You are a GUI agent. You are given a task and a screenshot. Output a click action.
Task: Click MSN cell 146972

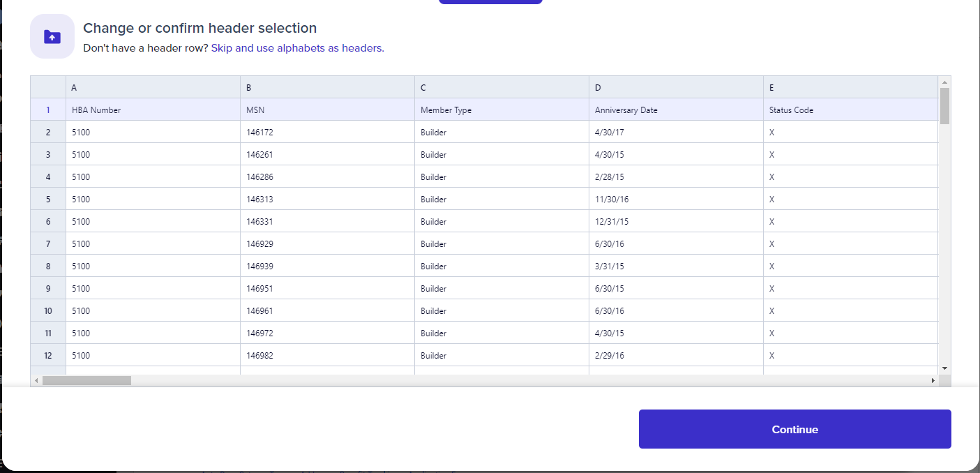pos(327,333)
